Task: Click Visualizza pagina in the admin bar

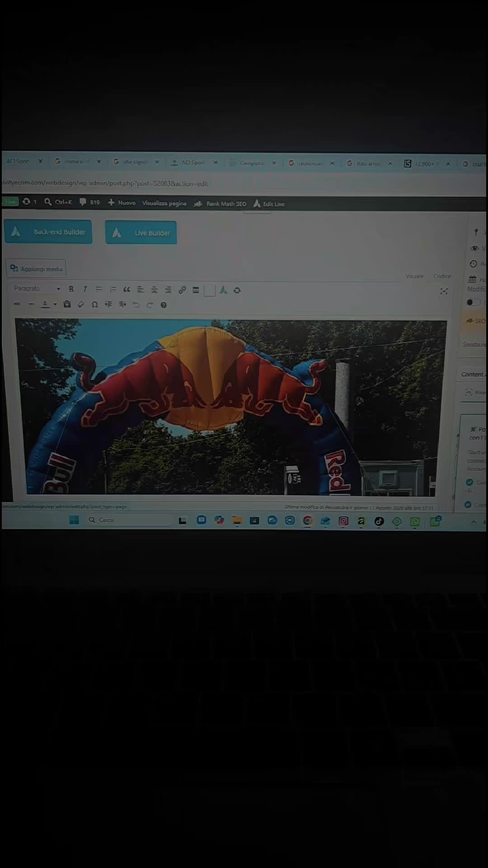Action: click(164, 203)
